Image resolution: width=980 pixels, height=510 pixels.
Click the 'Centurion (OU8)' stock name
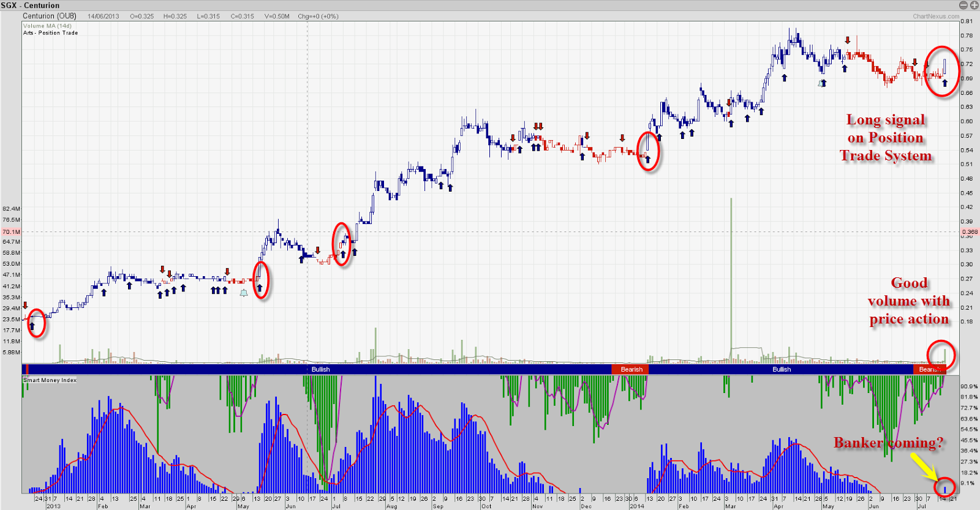[x=50, y=16]
